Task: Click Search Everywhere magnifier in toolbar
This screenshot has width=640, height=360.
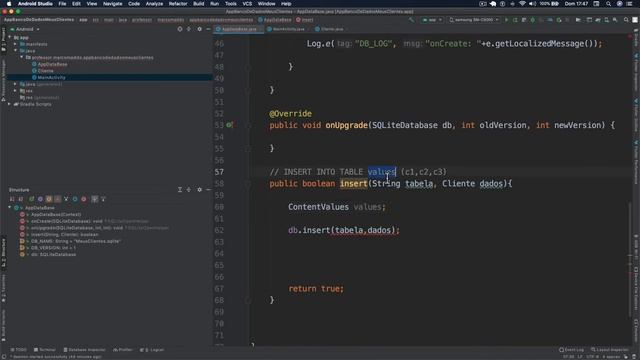Action: [x=626, y=20]
